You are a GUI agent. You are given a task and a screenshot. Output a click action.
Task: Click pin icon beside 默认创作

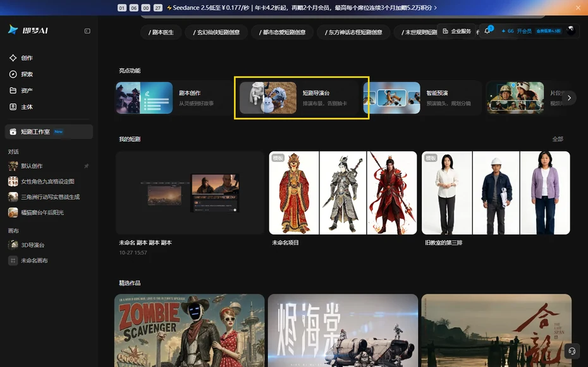tap(87, 166)
